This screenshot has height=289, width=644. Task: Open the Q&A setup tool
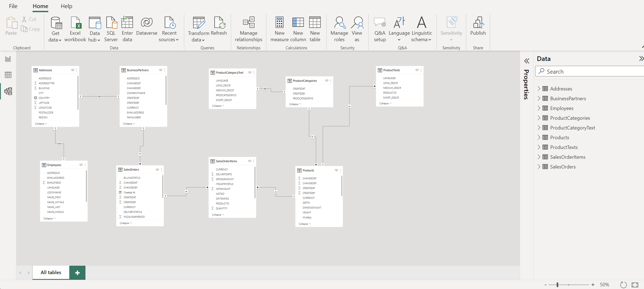[380, 28]
